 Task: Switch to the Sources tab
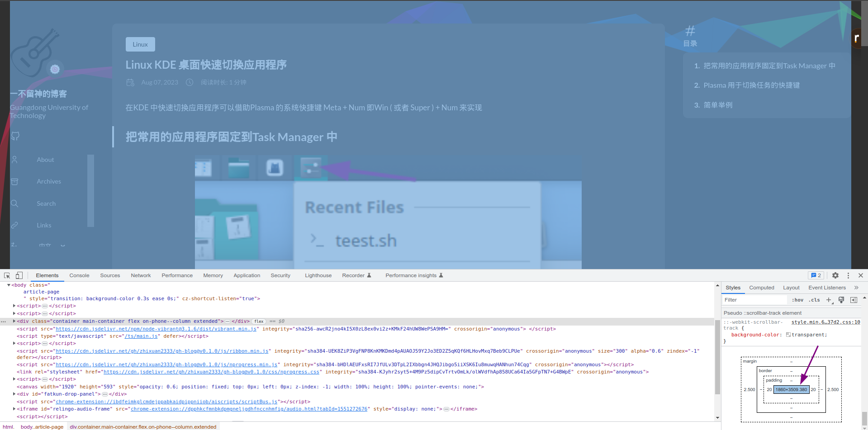tap(110, 275)
